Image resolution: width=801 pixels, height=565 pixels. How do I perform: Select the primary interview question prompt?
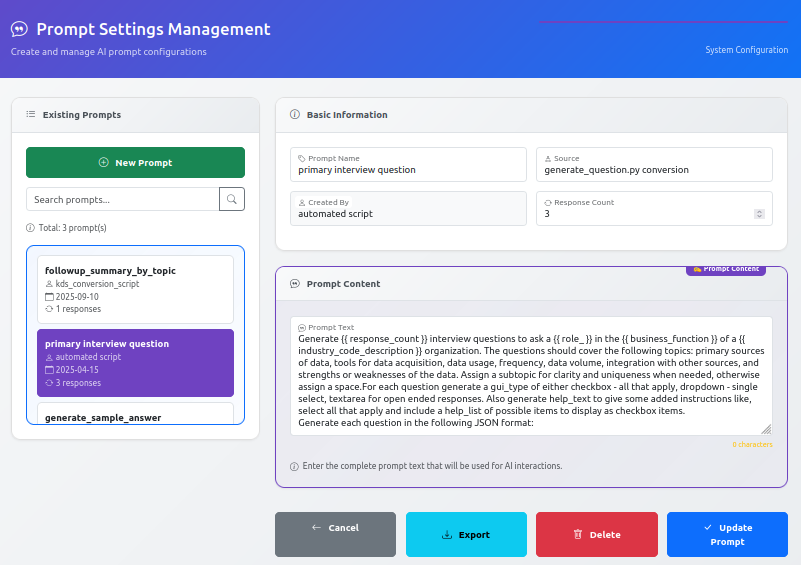point(135,362)
